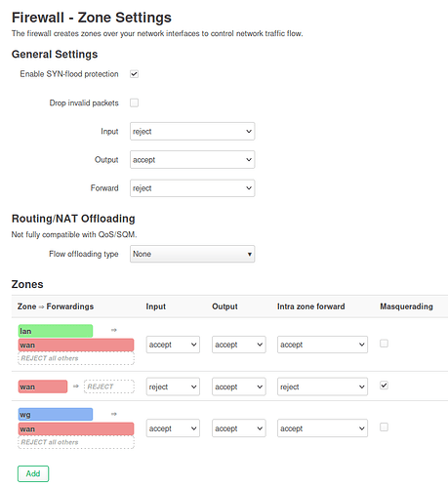The image size is (448, 488).
Task: Select the red wan zone badge in wan row
Action: tap(43, 386)
